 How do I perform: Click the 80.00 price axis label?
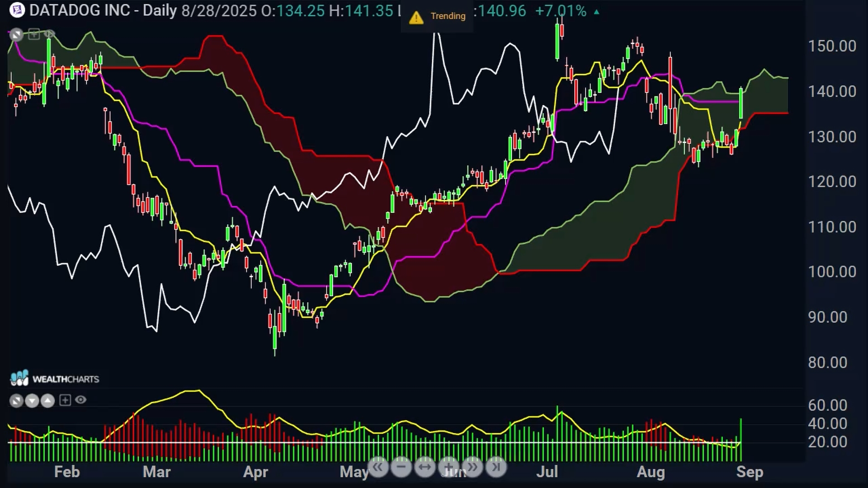tap(827, 362)
